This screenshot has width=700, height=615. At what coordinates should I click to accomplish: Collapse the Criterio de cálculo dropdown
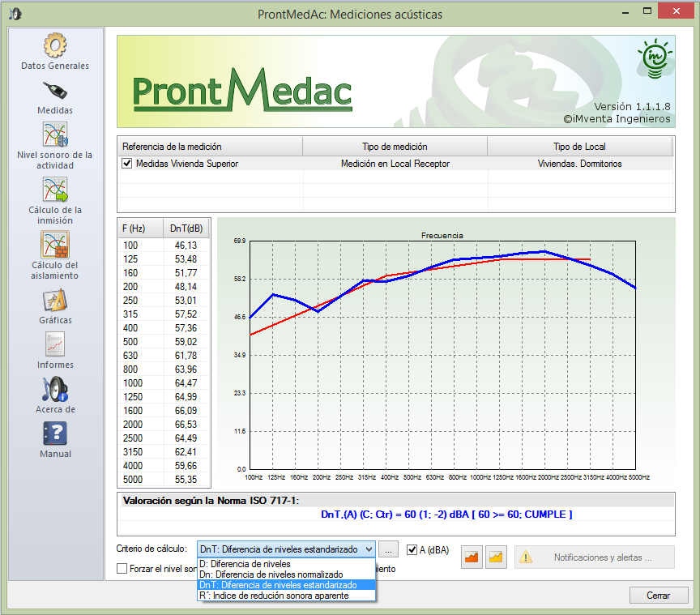[369, 549]
